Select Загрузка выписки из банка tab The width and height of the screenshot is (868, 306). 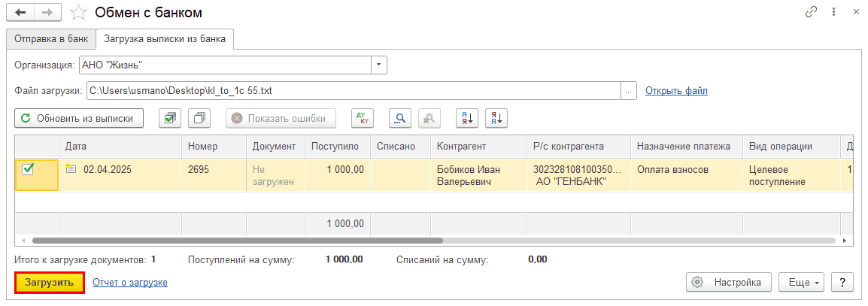click(x=164, y=38)
